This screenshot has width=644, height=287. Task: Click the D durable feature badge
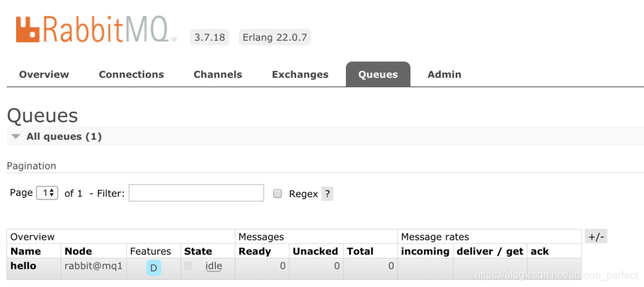pos(154,268)
